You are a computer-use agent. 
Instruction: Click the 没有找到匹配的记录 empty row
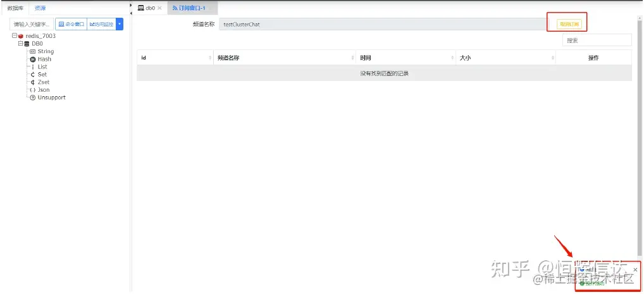pyautogui.click(x=385, y=73)
